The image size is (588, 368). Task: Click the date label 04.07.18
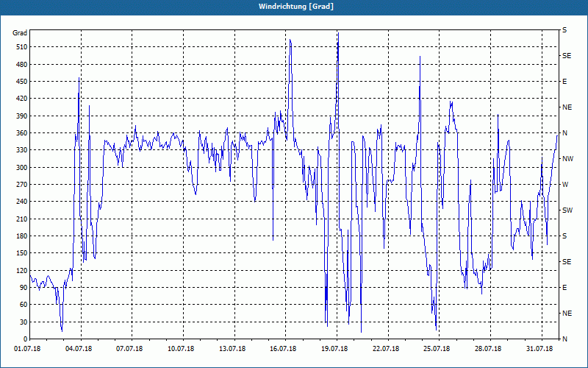pos(79,349)
